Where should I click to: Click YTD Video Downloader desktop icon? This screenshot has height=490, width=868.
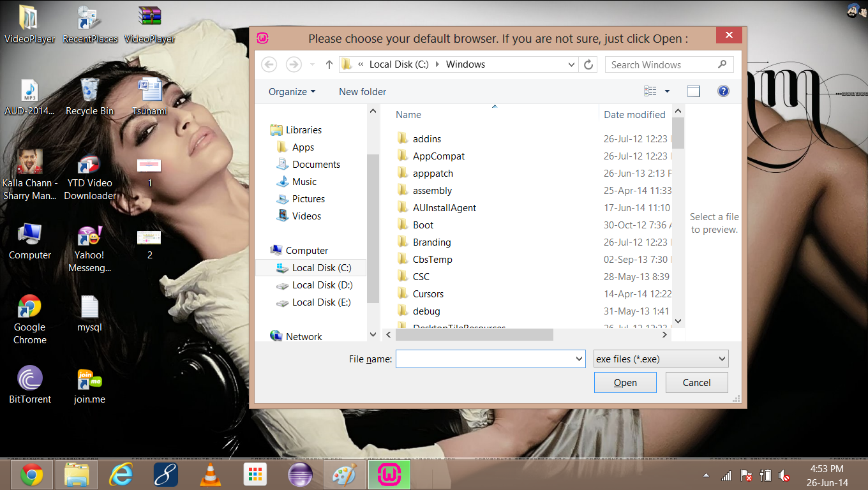90,178
